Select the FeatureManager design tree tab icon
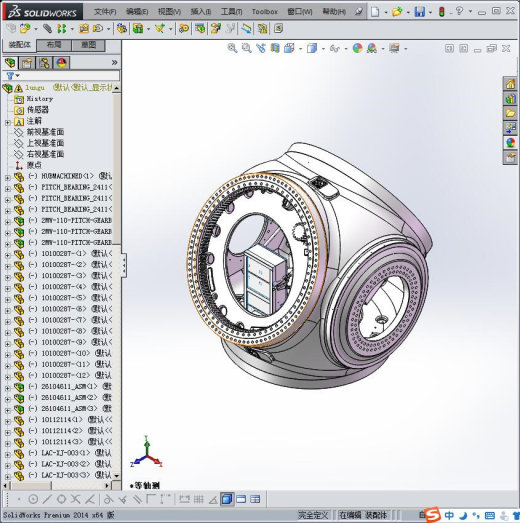Image resolution: width=520 pixels, height=523 pixels. pos(10,63)
